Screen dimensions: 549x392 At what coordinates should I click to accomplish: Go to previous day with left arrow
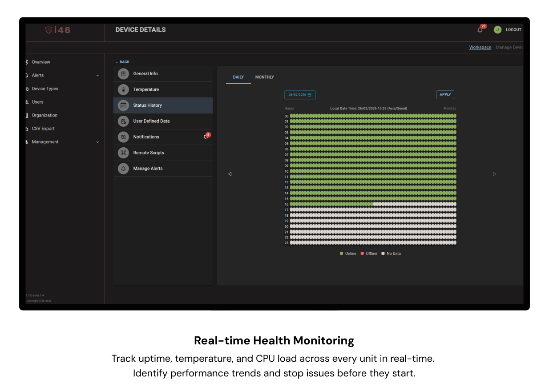coord(230,174)
